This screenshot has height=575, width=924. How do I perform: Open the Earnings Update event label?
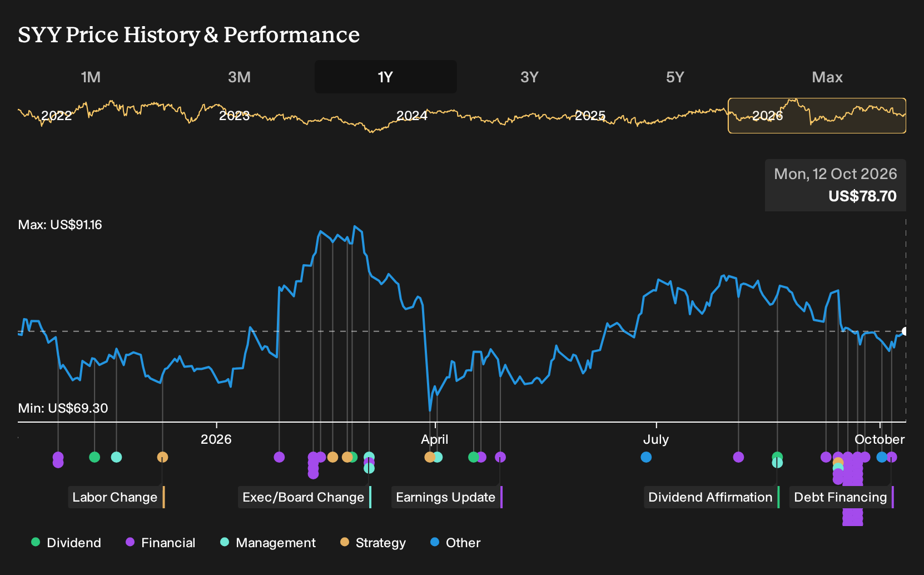[x=446, y=497]
